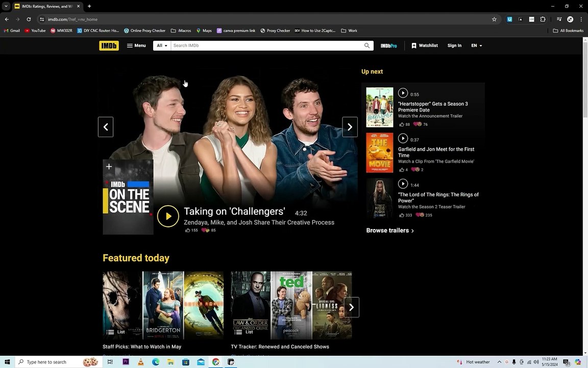Open TV Tracker: Renewed and Canceled Shows
588x368 pixels.
coord(280,347)
